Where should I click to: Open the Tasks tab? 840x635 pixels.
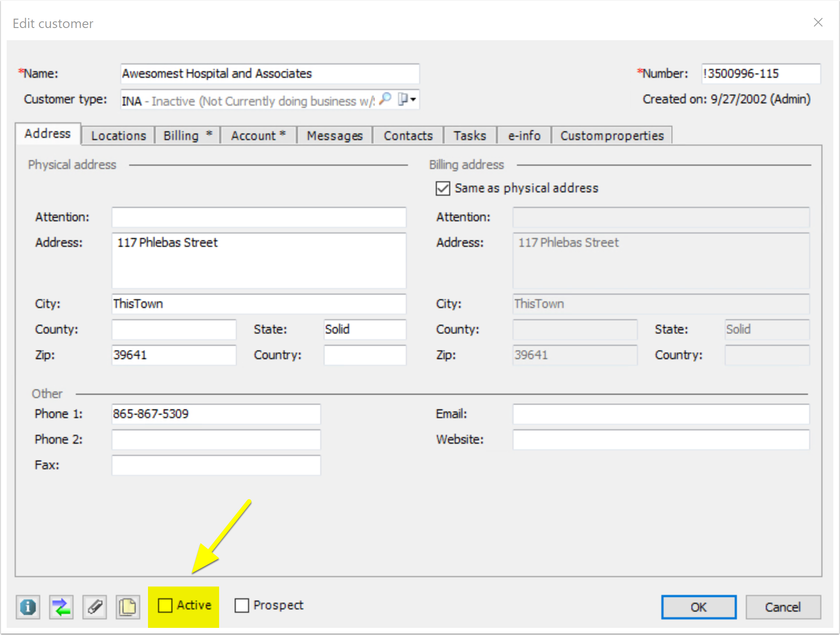click(x=470, y=136)
